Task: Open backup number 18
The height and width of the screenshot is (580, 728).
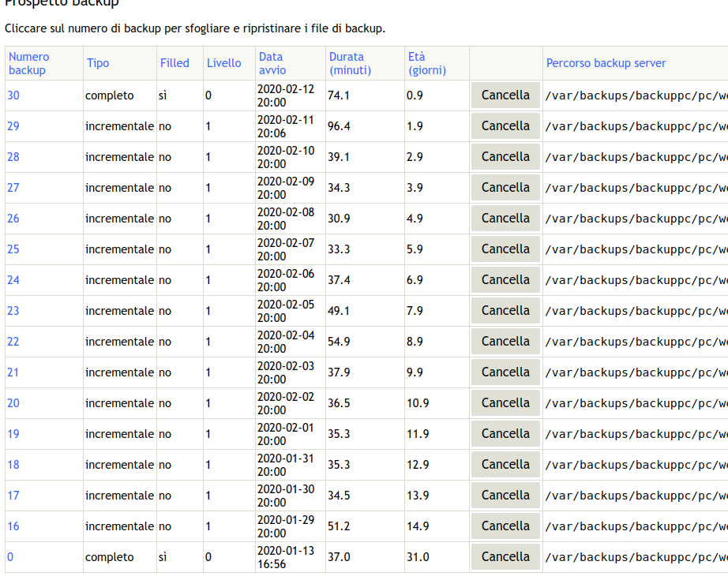Action: (13, 465)
